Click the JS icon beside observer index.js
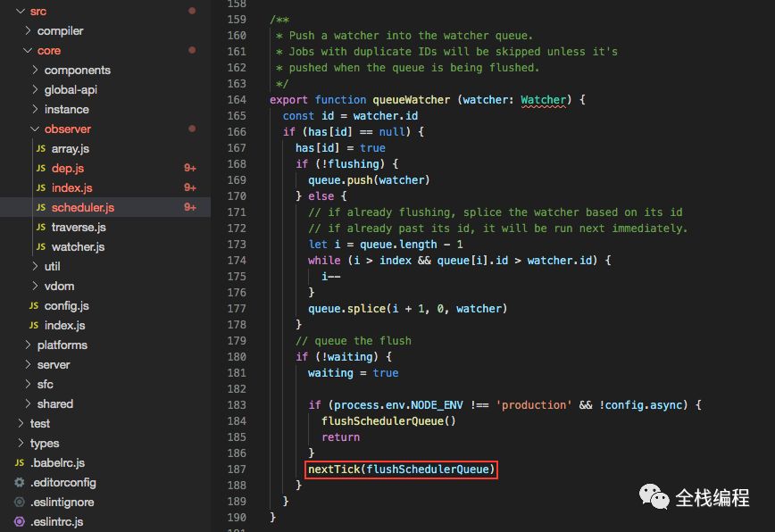This screenshot has height=532, width=775. 41,187
